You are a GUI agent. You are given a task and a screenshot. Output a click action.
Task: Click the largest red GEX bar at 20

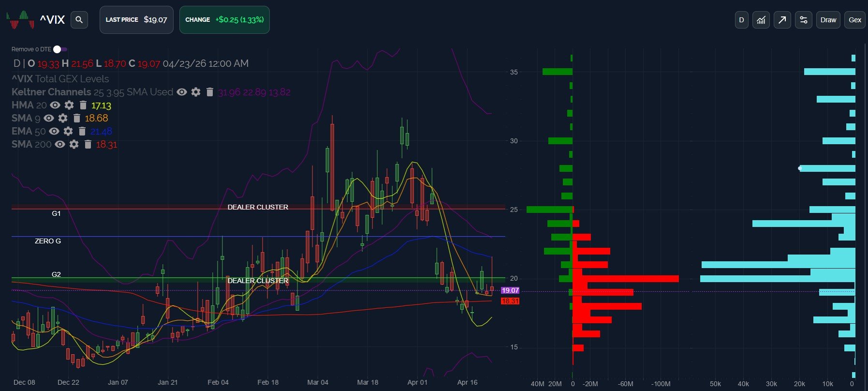coord(626,279)
